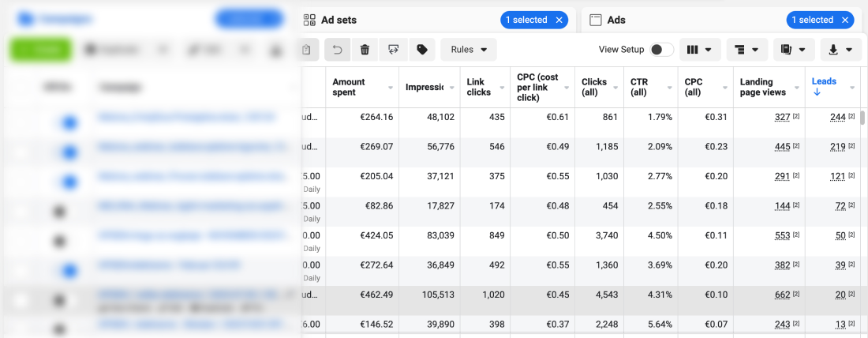Click the 244 leads value link

click(x=837, y=117)
